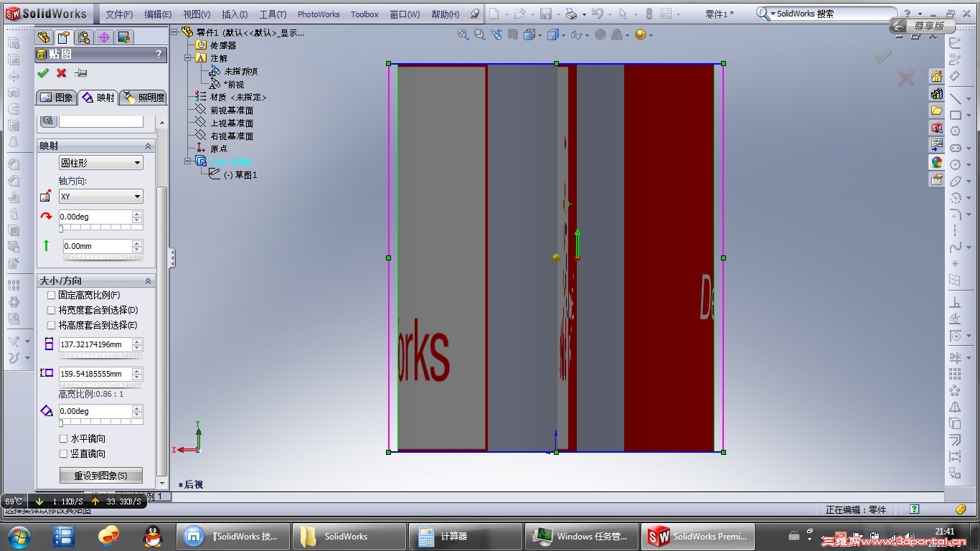Viewport: 980px width, 551px height.
Task: Adjust the decal rotation angle slider
Action: tap(100, 423)
